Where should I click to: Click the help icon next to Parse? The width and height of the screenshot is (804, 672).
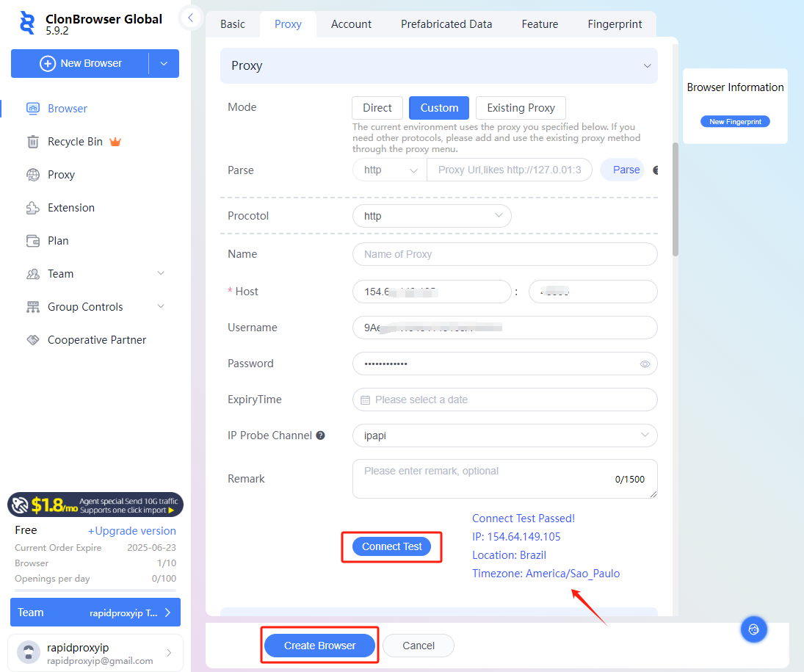pyautogui.click(x=655, y=170)
